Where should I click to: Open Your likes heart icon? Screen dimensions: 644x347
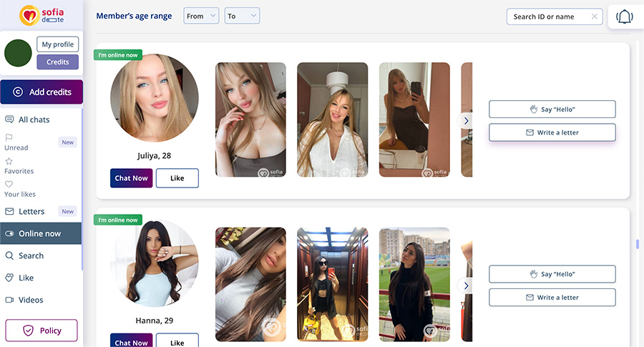tap(9, 184)
